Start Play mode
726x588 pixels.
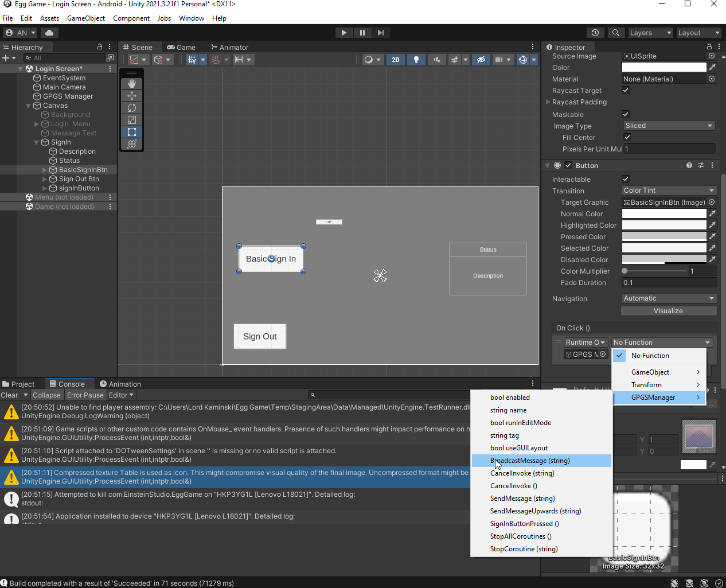coord(344,33)
